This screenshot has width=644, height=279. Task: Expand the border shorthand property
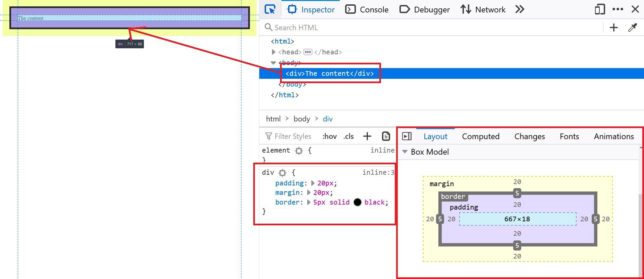[309, 202]
